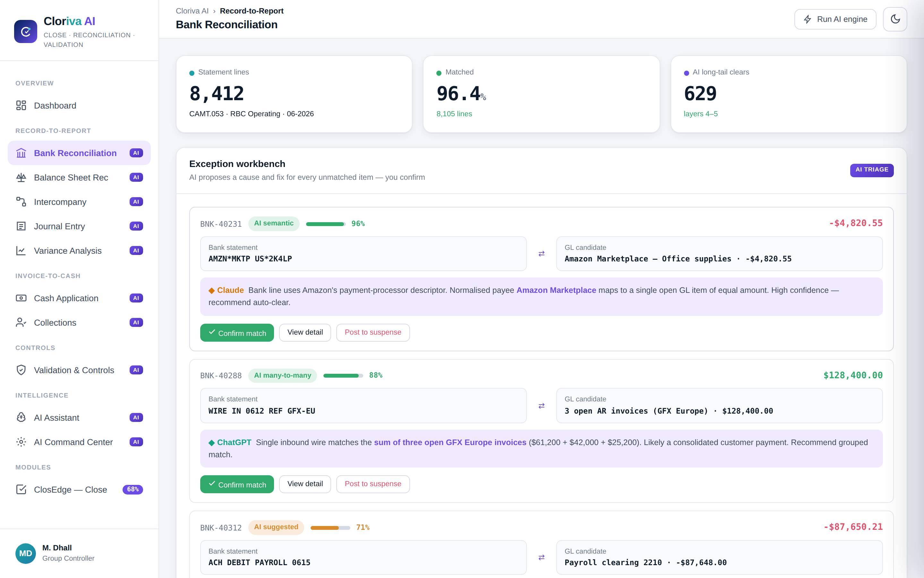Image resolution: width=924 pixels, height=578 pixels.
Task: Click the -$87,650.21 amount
Action: [853, 527]
